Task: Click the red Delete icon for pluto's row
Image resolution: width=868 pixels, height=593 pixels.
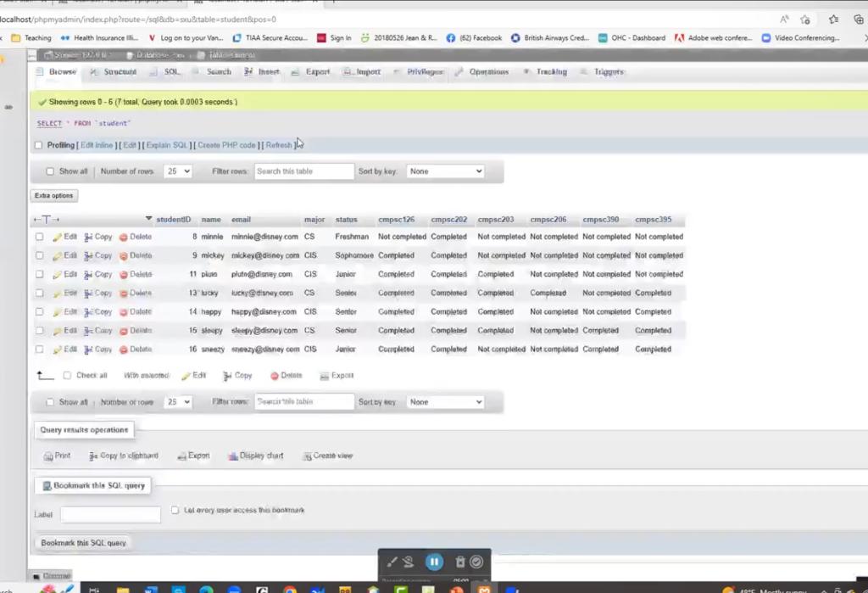Action: click(124, 275)
